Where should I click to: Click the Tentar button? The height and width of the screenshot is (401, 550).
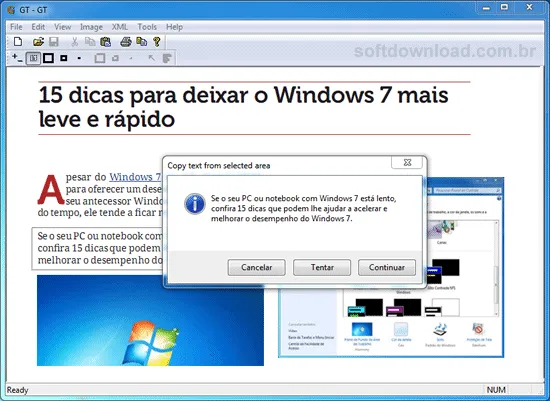(322, 267)
